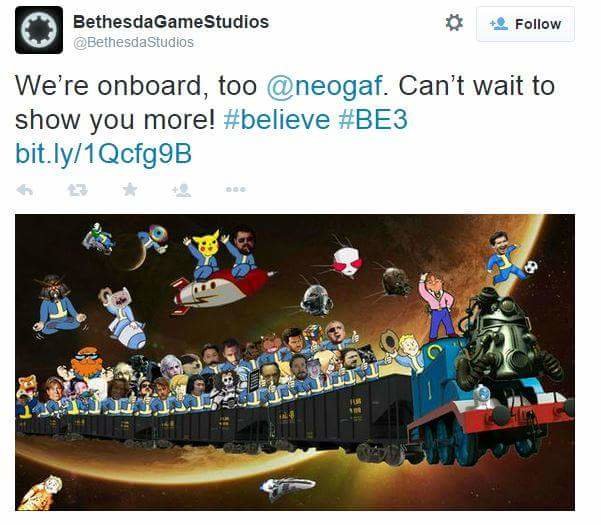This screenshot has width=601, height=525.
Task: Click the soccer ball in the image
Action: pyautogui.click(x=531, y=267)
